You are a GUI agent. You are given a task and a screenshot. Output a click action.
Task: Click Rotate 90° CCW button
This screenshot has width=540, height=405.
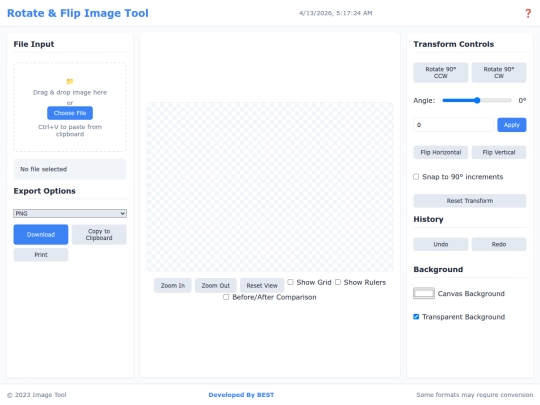coord(440,73)
